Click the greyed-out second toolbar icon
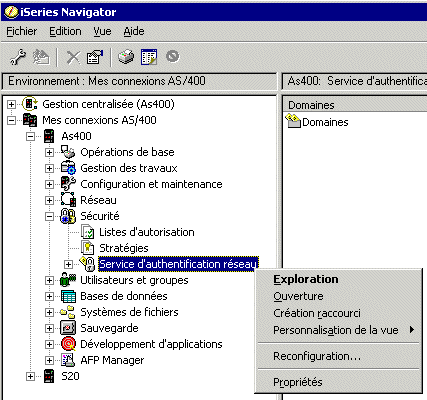 coord(41,57)
